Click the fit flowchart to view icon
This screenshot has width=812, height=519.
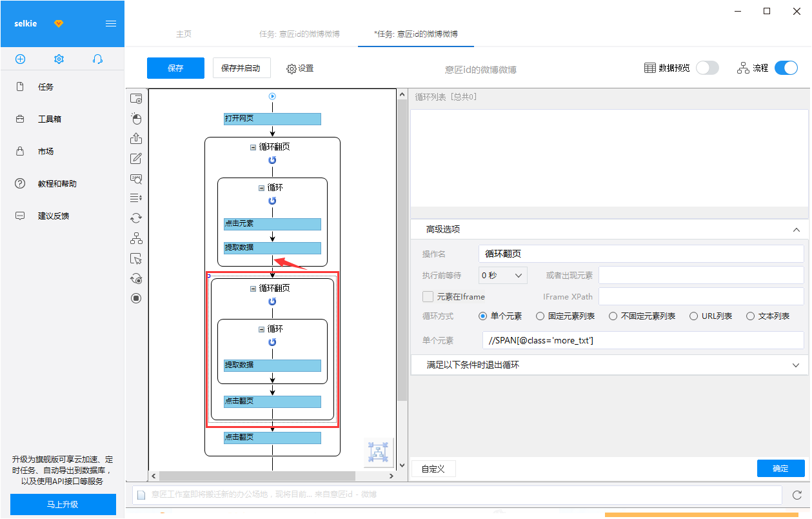tap(379, 453)
